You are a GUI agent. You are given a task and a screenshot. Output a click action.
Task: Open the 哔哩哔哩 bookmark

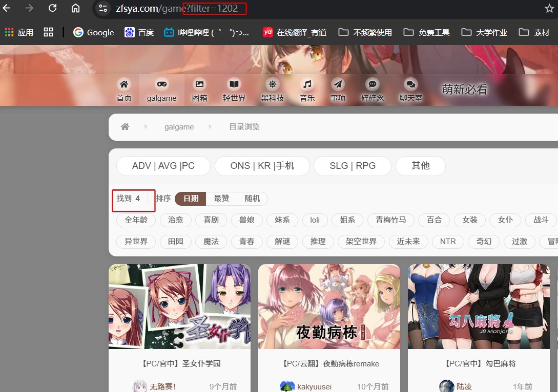pos(206,32)
